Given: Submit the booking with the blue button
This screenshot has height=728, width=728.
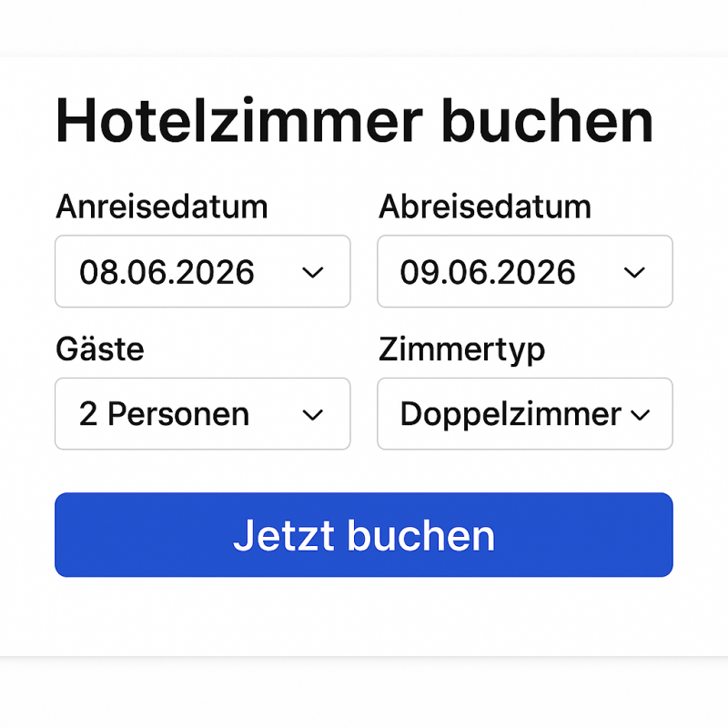Looking at the screenshot, I should pos(364,535).
